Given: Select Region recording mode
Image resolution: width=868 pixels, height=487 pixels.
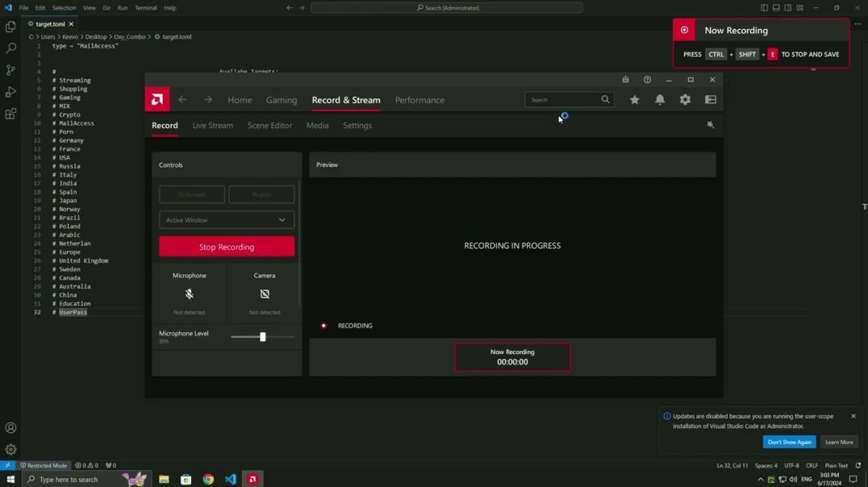Looking at the screenshot, I should (x=261, y=194).
